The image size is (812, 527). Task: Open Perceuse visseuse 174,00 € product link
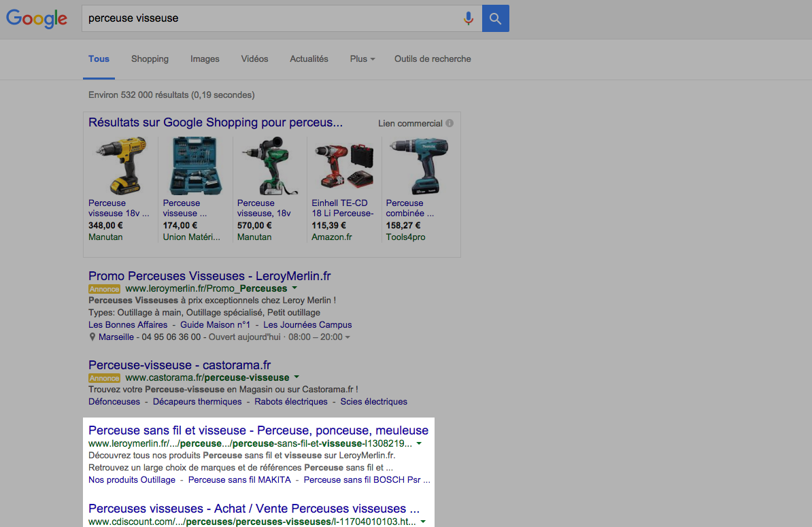[x=185, y=208]
